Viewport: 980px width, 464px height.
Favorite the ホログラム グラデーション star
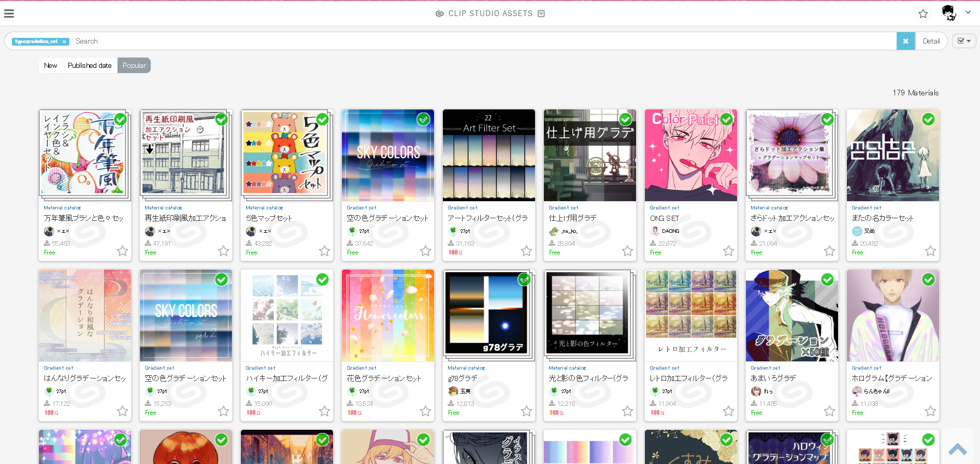click(x=930, y=411)
